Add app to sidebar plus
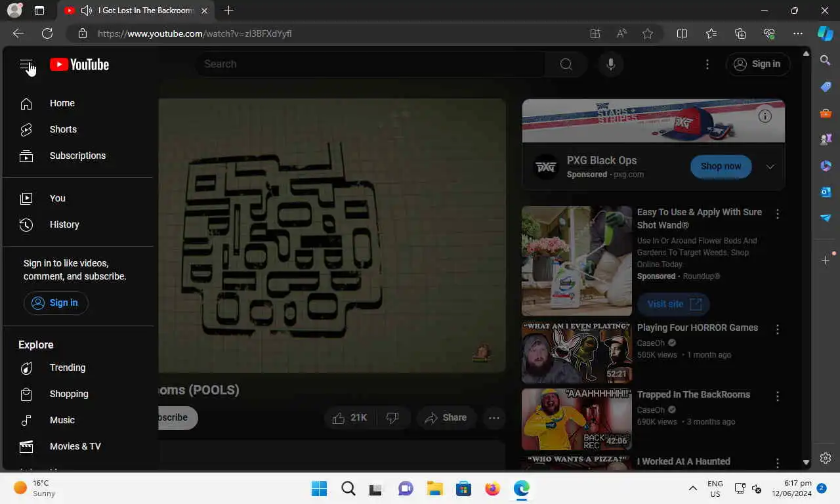 point(826,260)
